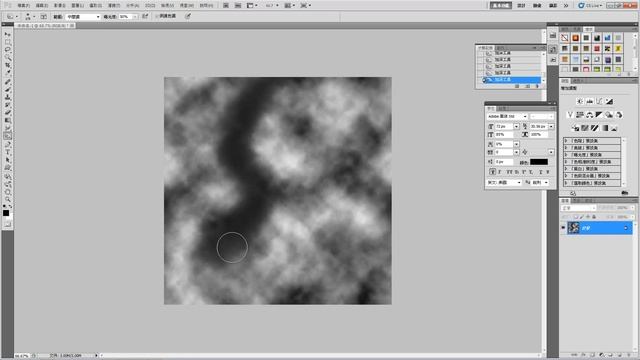Viewport: 640px width, 360px height.
Task: Select the highlighted Burn tool in toolbox
Action: tap(8, 136)
